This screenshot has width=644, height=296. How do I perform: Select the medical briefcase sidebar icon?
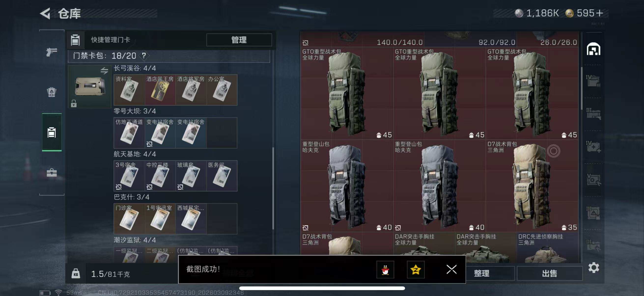click(52, 173)
